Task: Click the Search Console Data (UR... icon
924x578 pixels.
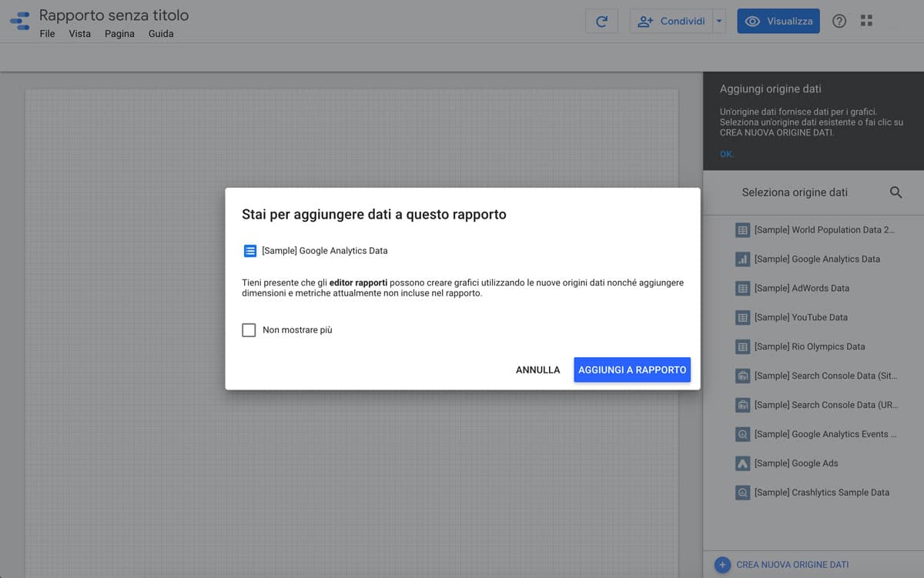Action: pos(742,406)
